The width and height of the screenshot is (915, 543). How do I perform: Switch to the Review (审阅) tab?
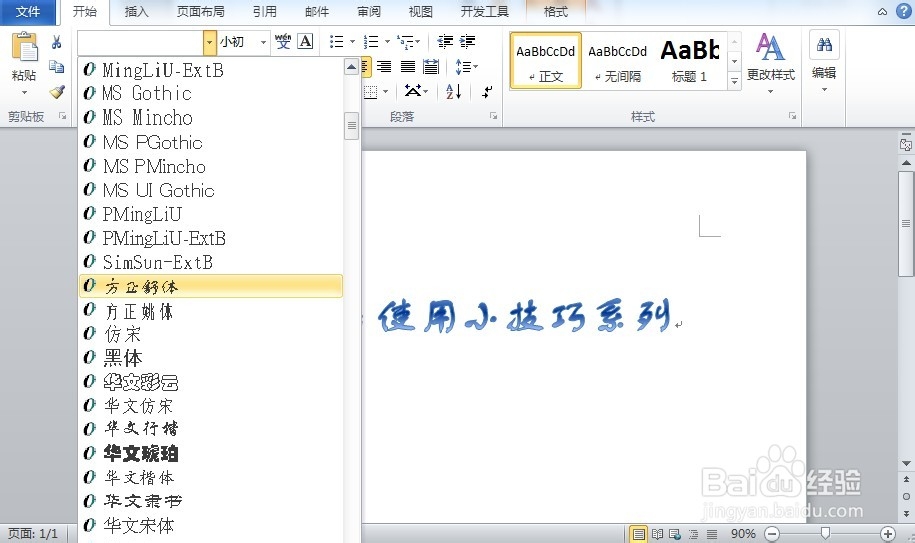[368, 12]
